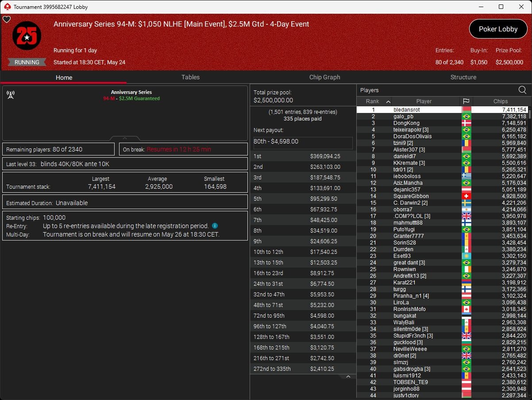Click the broadcast antenna icon in banner panel
532x400 pixels.
[11, 94]
